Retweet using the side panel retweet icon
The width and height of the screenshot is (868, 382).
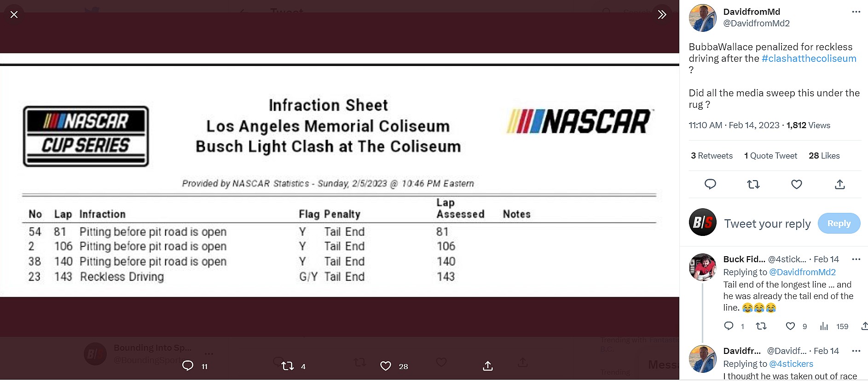[x=753, y=184]
